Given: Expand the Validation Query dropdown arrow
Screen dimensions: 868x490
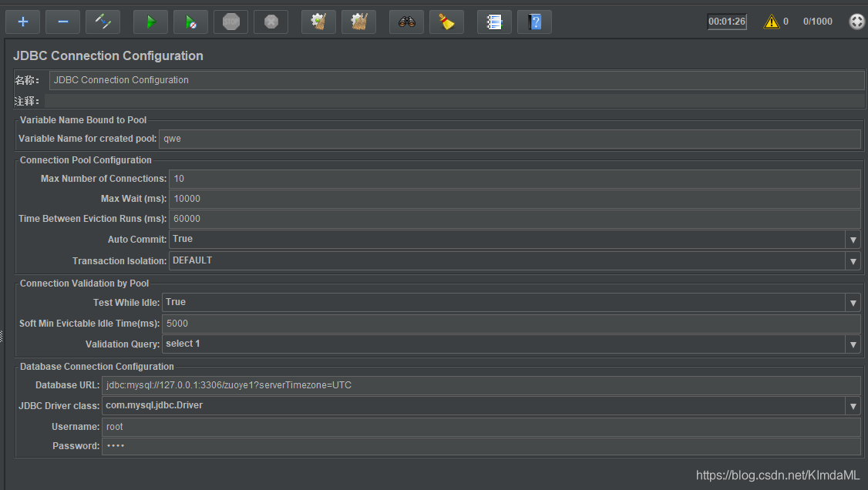Looking at the screenshot, I should (853, 344).
